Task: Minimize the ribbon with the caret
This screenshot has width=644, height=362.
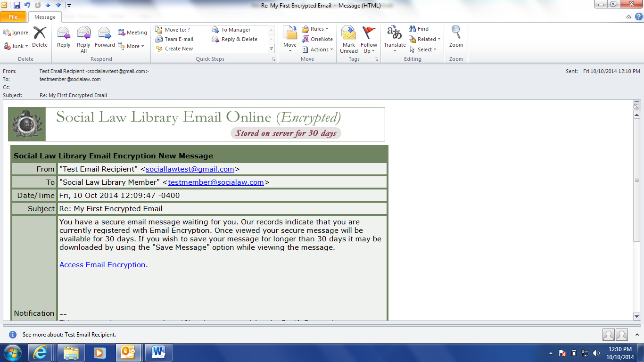Action: click(629, 17)
